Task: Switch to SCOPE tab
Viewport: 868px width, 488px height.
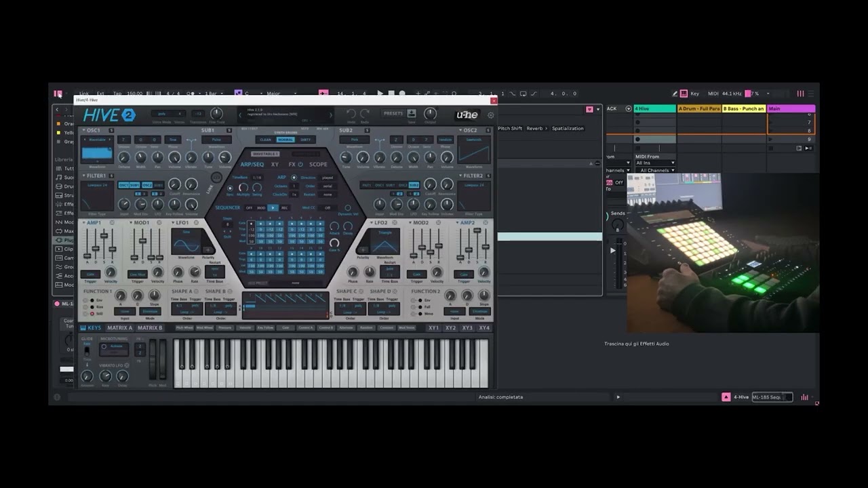Action: click(x=318, y=164)
